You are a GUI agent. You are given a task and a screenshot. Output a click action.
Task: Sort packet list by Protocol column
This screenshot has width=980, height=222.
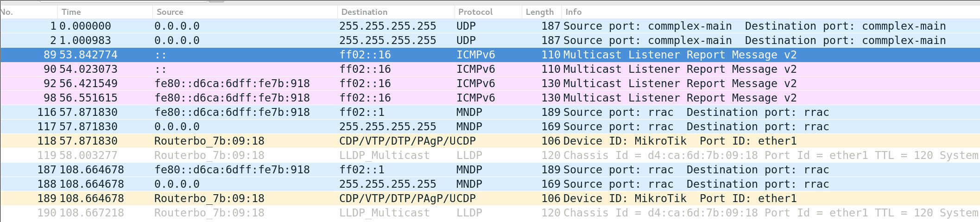(488, 12)
